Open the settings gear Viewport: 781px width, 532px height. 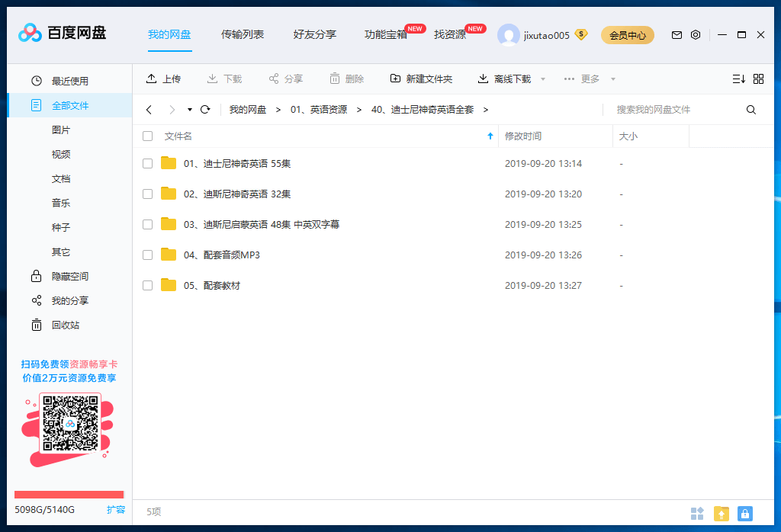696,35
